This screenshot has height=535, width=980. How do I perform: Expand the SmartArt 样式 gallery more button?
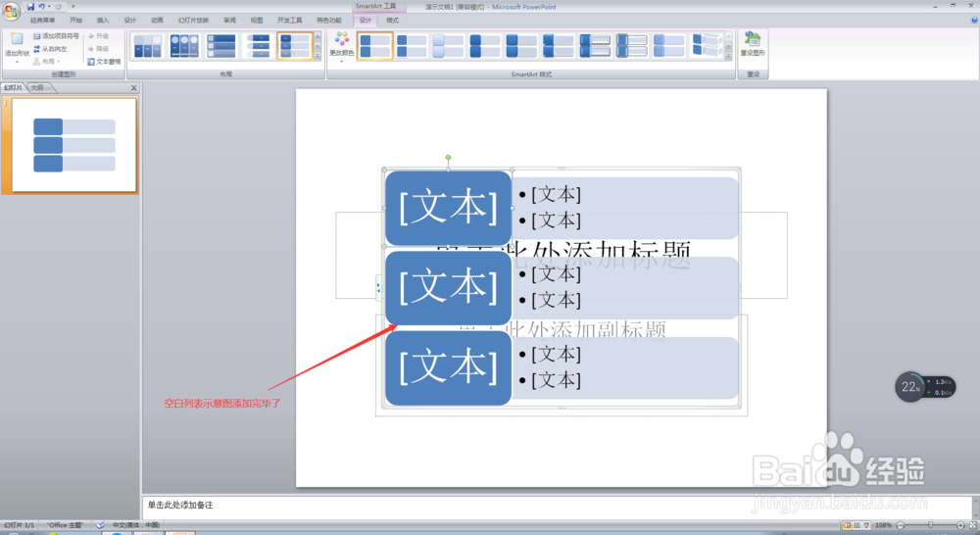click(729, 56)
